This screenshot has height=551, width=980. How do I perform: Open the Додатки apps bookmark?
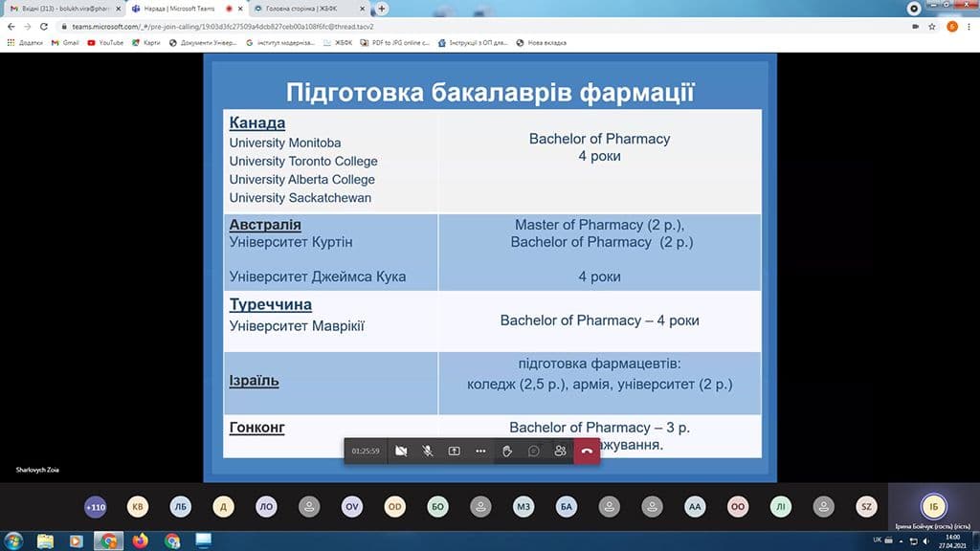coord(25,42)
